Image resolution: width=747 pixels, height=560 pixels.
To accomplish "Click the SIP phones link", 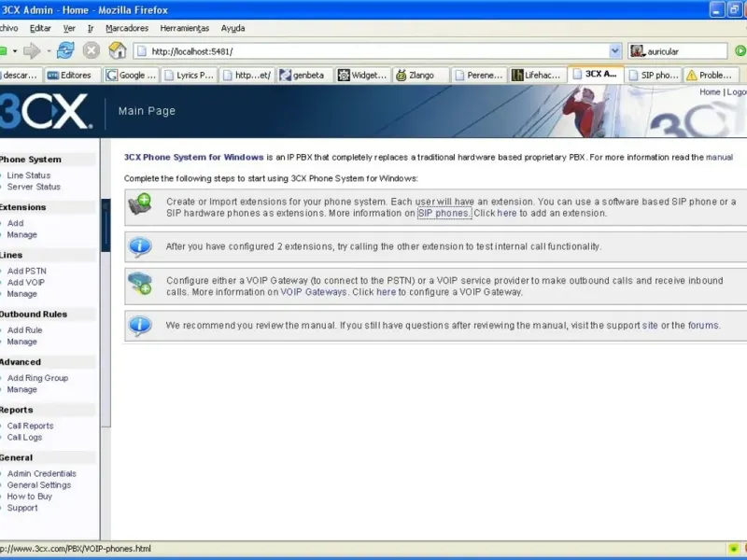I will pos(444,214).
